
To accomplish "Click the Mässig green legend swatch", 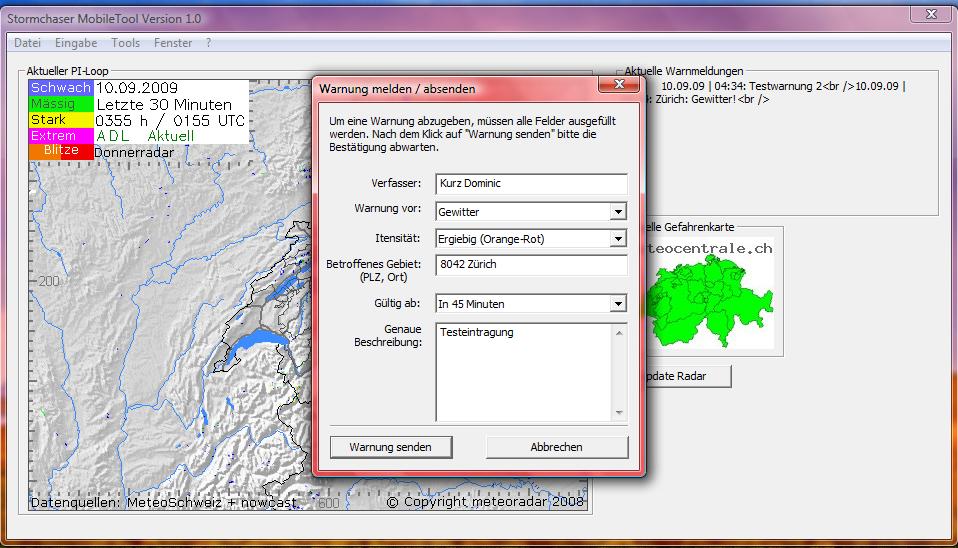I will pos(60,104).
